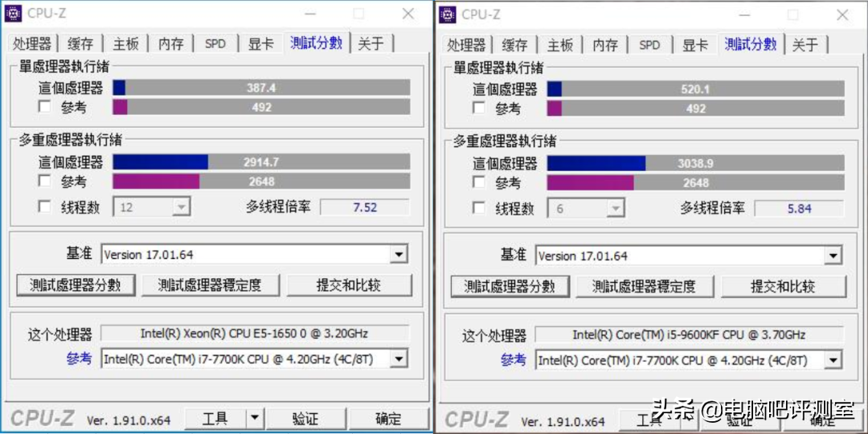Click Ver. 1.91.0.x64 text in right window
868x434 pixels.
(563, 421)
